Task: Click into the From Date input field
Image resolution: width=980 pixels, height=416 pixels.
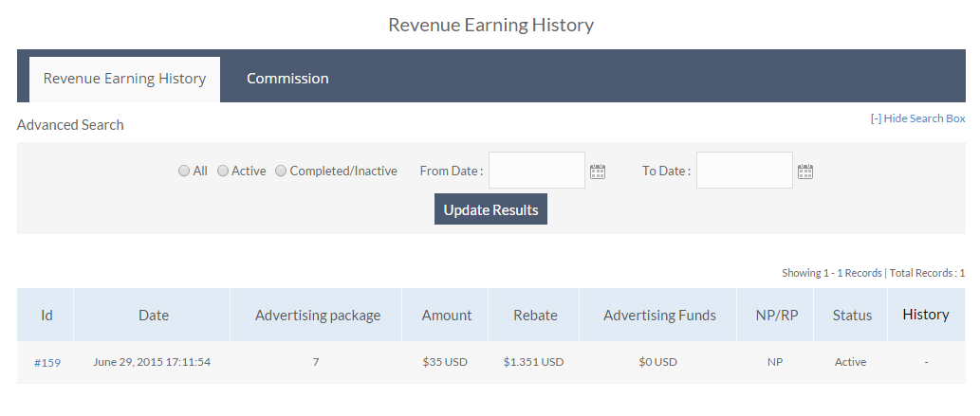Action: point(537,171)
